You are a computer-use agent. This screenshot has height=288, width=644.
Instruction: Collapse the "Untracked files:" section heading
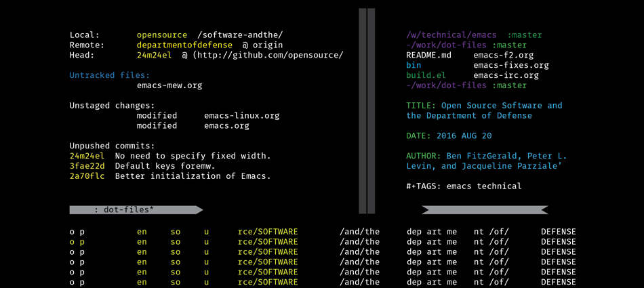110,76
